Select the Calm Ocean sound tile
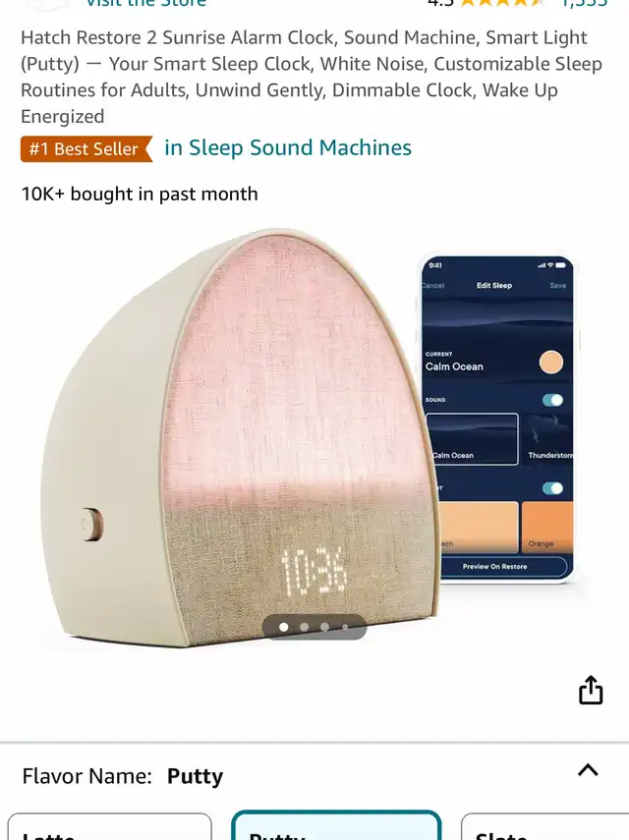 [472, 439]
